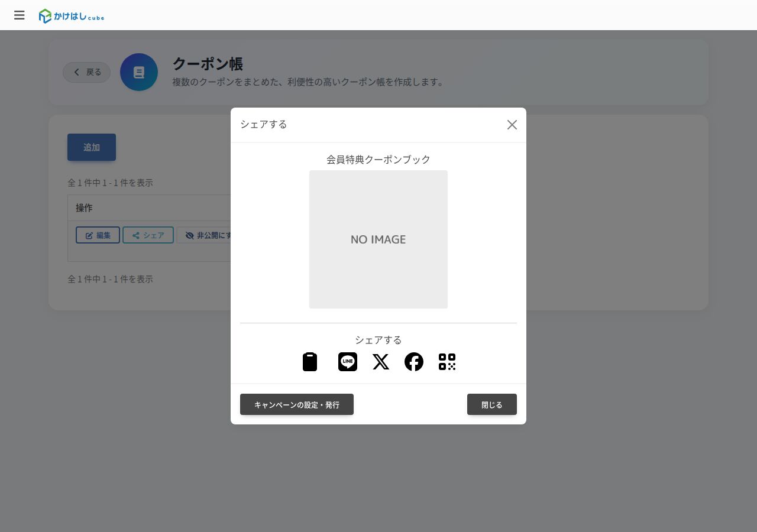Click the 編集 button in the table row
757x532 pixels.
(98, 235)
